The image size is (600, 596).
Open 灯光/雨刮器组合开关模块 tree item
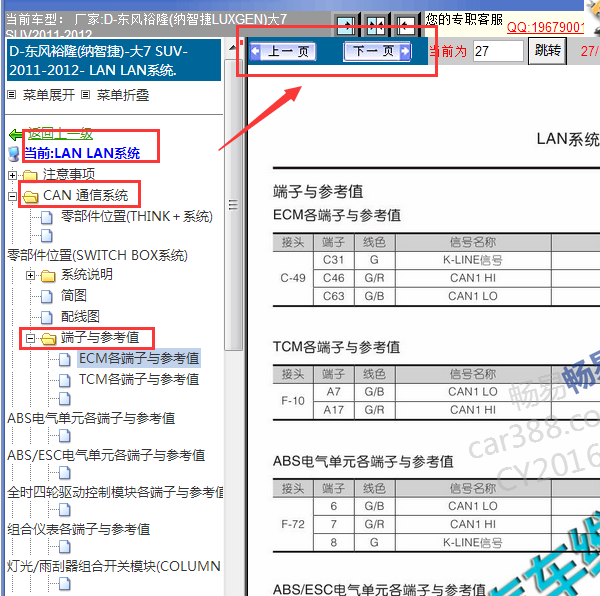(x=114, y=567)
